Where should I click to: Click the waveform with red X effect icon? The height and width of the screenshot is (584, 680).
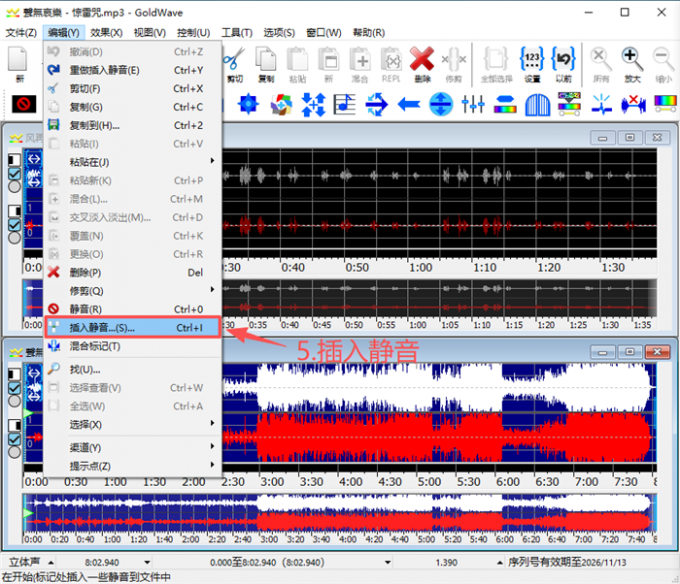(x=634, y=104)
